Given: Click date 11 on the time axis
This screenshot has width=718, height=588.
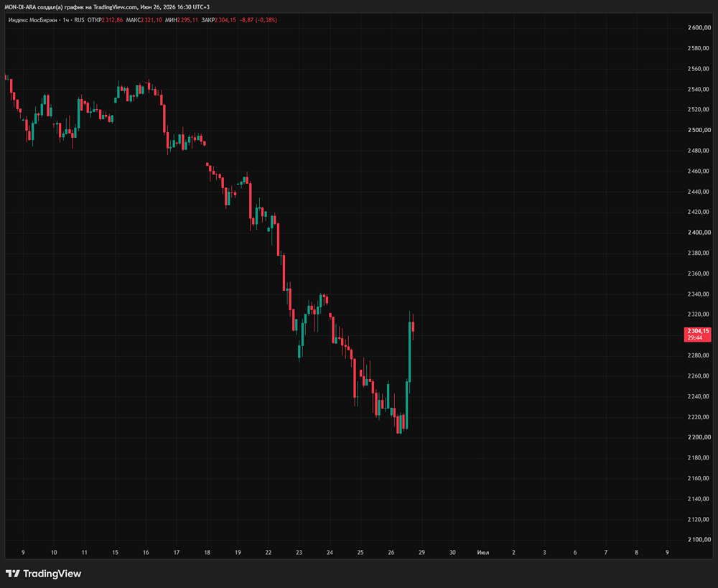Looking at the screenshot, I should pyautogui.click(x=84, y=553).
